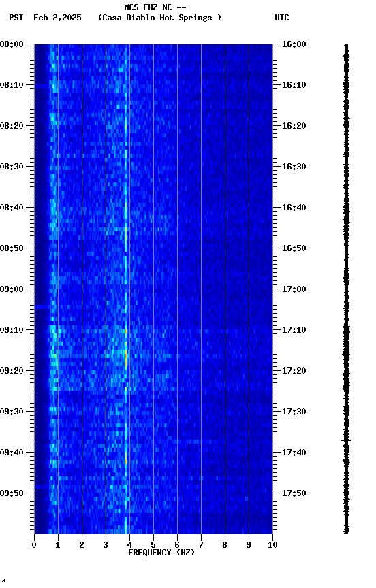Screen dimensions: 376x588
Task: Click the 09:10 PST time label
Action: pos(12,330)
